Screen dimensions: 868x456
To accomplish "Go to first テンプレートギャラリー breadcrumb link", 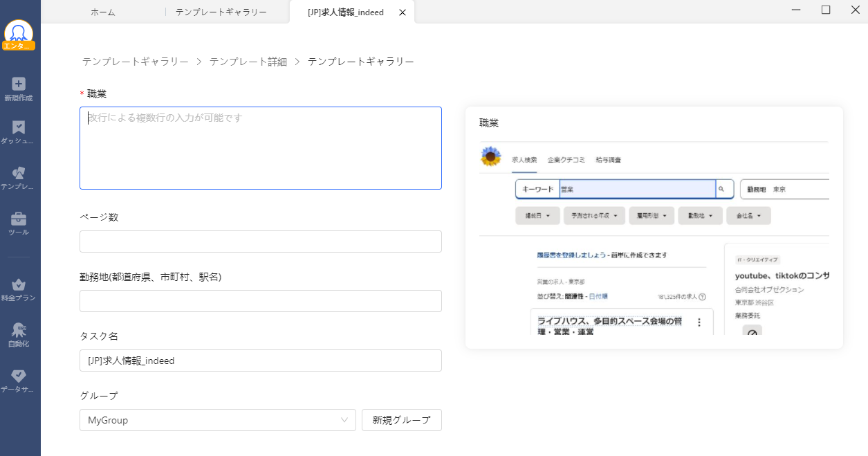I will [x=136, y=62].
